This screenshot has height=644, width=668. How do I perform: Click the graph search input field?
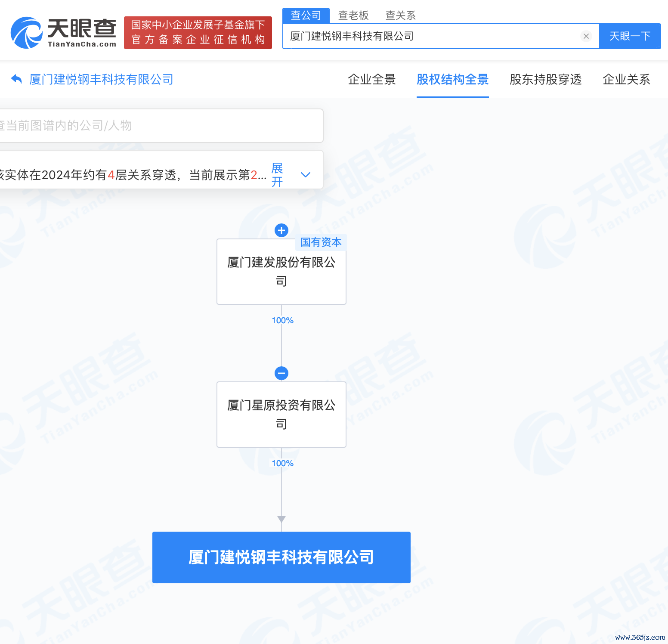click(159, 126)
